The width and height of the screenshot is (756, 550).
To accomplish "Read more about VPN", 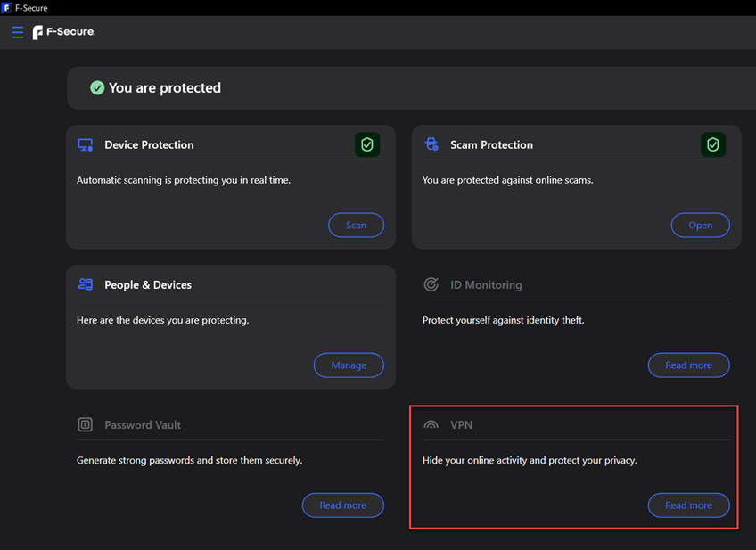I will 688,505.
